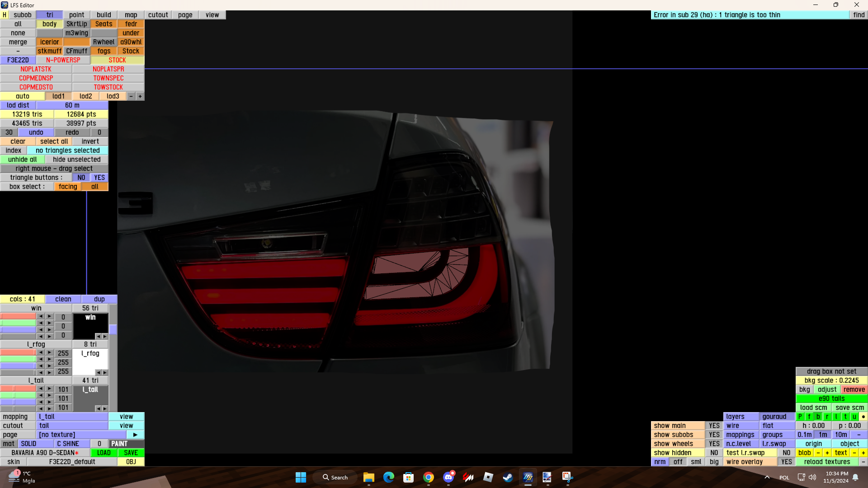The height and width of the screenshot is (488, 868).
Task: Toggle wire overlay YES button
Action: (x=786, y=462)
